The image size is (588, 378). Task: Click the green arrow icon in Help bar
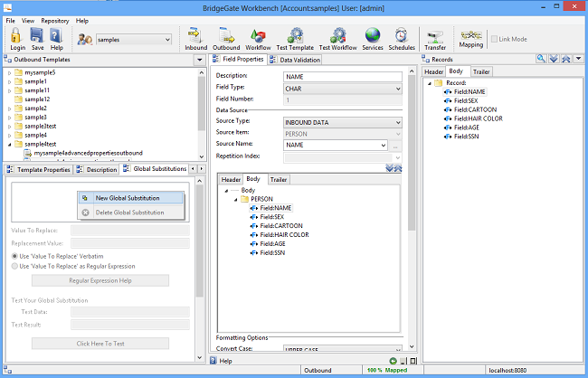393,361
